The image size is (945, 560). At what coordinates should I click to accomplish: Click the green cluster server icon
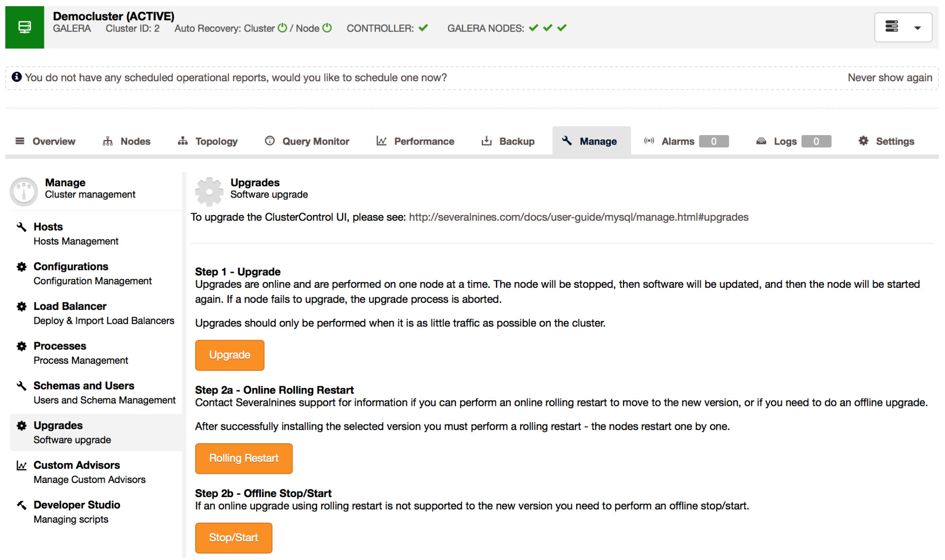pos(25,27)
